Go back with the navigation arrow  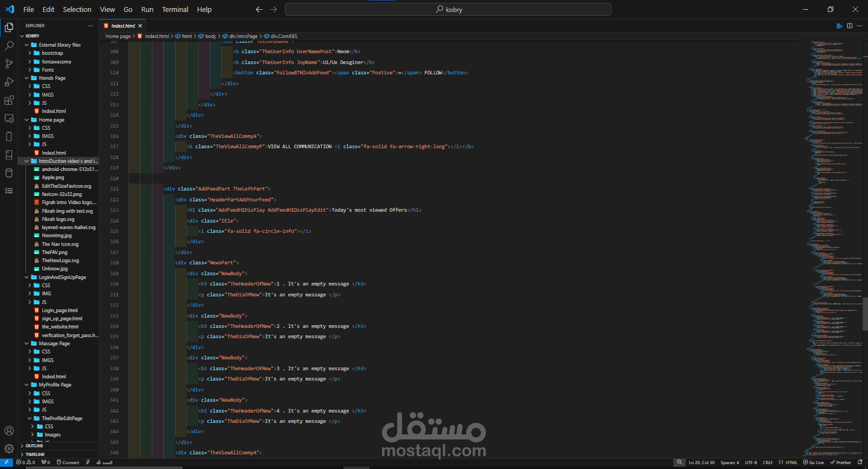coord(259,9)
